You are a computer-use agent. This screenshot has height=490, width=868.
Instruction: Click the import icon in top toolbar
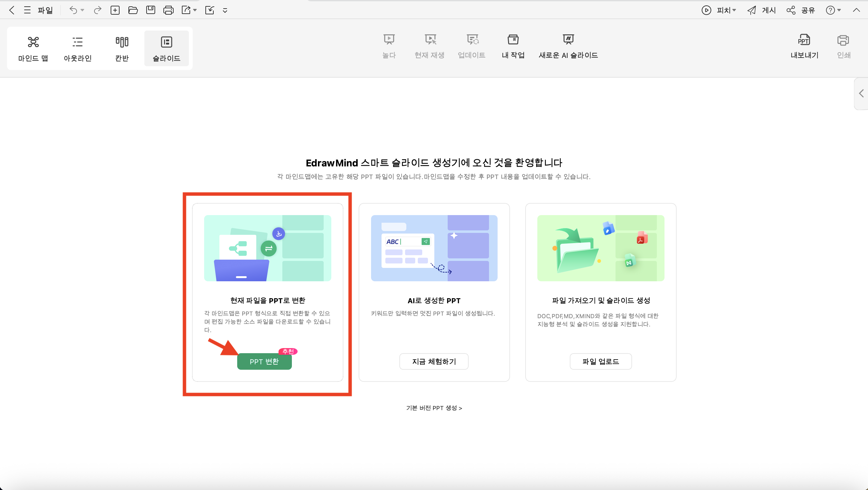(210, 10)
